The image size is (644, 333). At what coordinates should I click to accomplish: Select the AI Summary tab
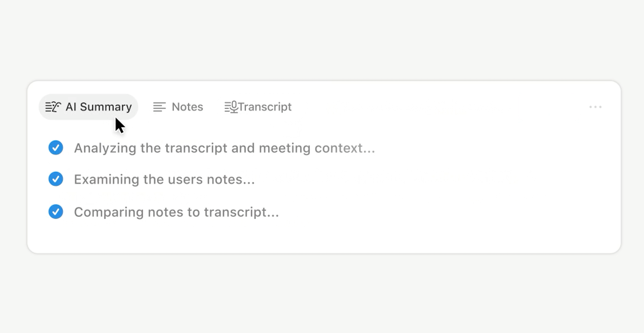pos(89,107)
